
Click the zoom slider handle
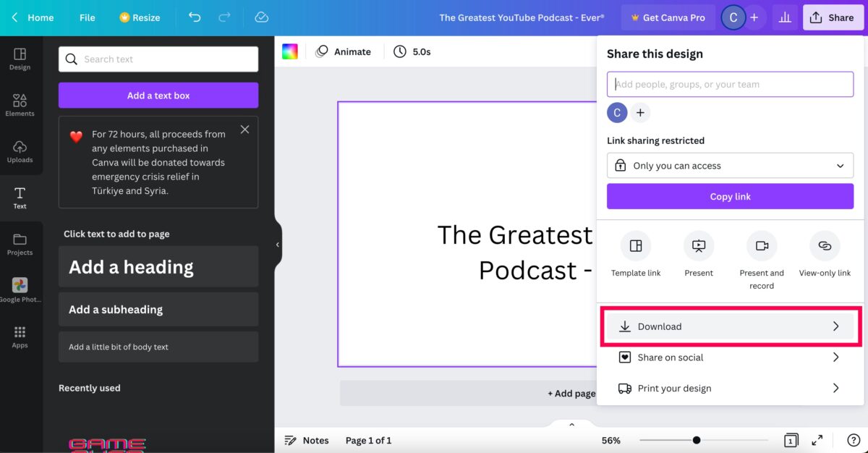point(697,440)
